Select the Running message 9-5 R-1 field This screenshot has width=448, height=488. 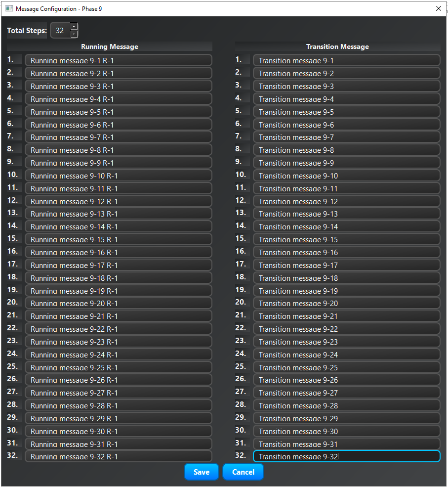pos(119,111)
